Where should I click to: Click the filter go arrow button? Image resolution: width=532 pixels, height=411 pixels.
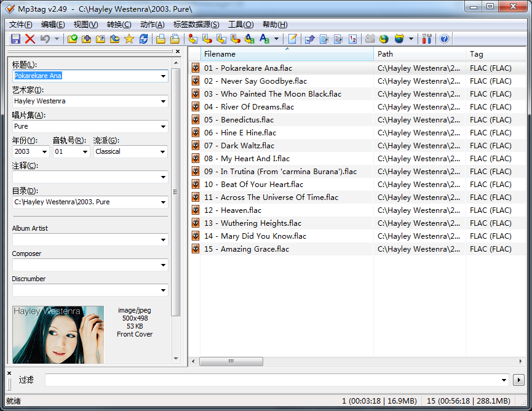[x=518, y=380]
